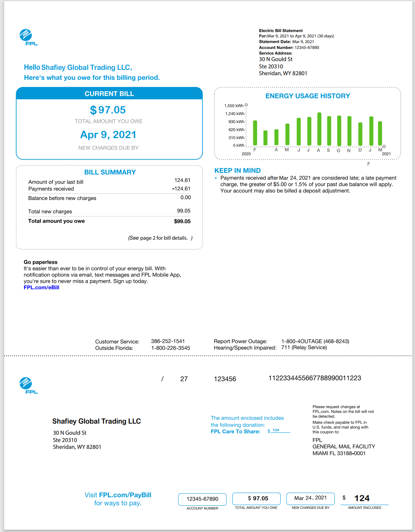Click the "MIAMI FL 33188-0001" address line

point(339,453)
